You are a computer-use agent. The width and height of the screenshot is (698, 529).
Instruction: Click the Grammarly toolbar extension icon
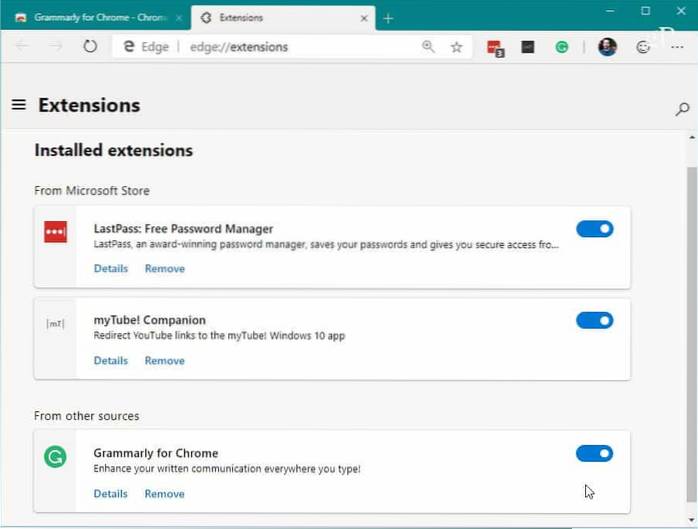pyautogui.click(x=563, y=47)
